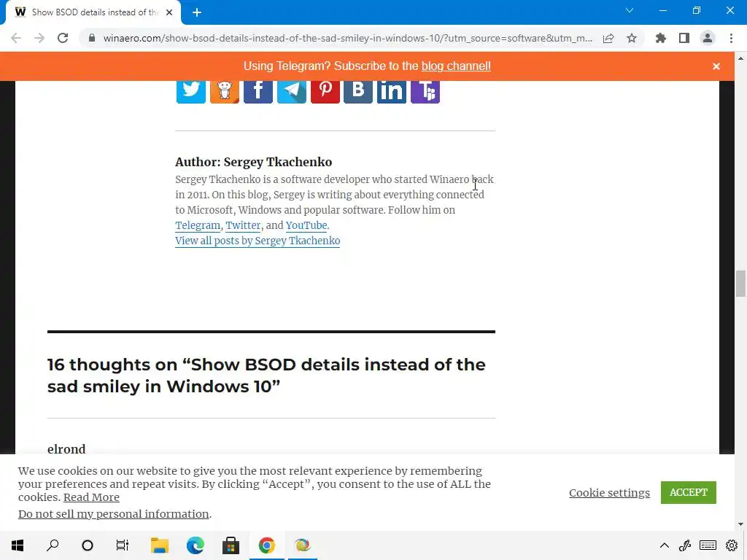Switch to the second browser taskbar icon
Image resolution: width=747 pixels, height=560 pixels.
click(302, 545)
